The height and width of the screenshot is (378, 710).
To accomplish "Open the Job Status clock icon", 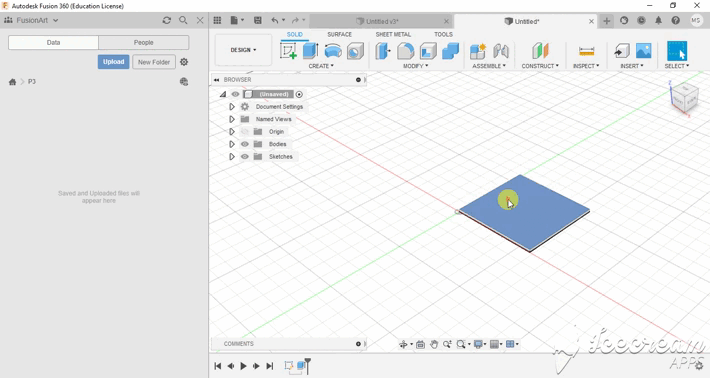I will click(x=641, y=20).
